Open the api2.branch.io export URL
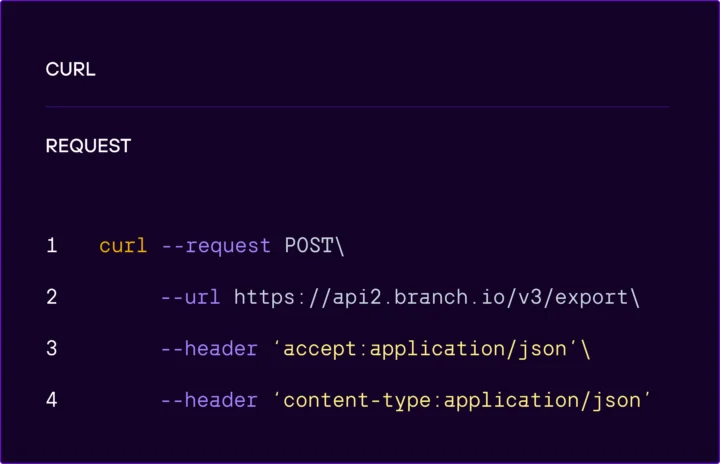Screen dimensions: 720x464 click(431, 297)
